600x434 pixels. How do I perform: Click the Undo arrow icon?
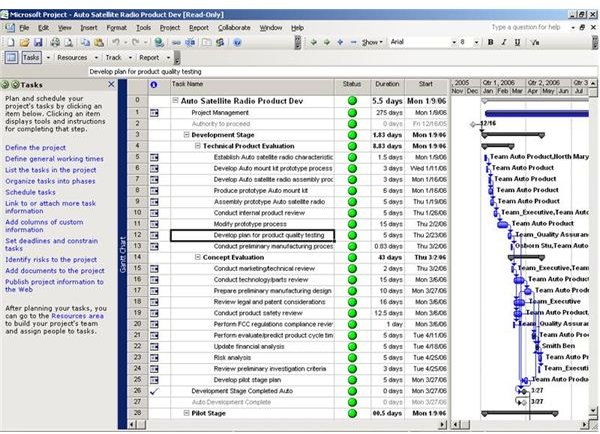116,42
